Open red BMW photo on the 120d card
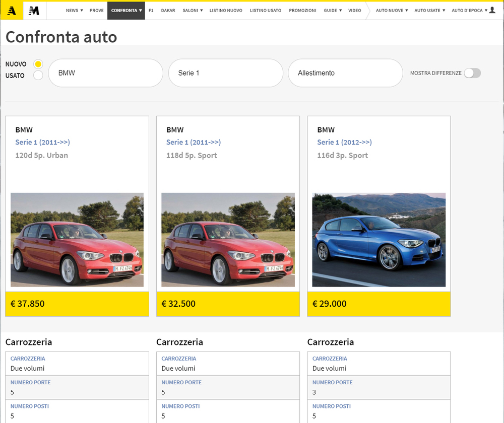Image resolution: width=504 pixels, height=423 pixels. pos(77,240)
